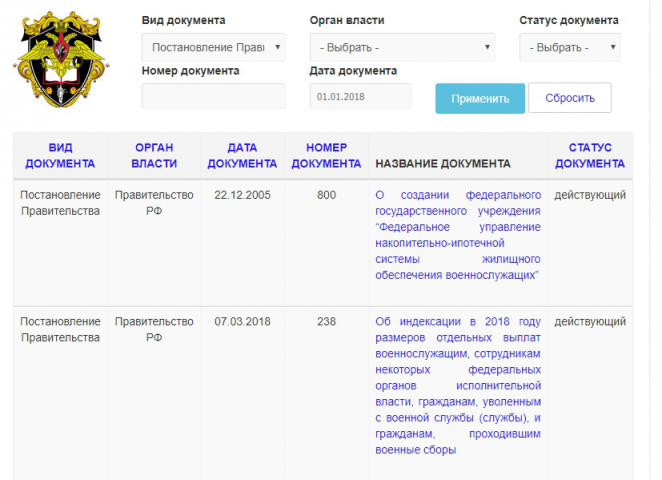This screenshot has width=662, height=480.
Task: Open the Статус документа dropdown
Action: point(570,47)
